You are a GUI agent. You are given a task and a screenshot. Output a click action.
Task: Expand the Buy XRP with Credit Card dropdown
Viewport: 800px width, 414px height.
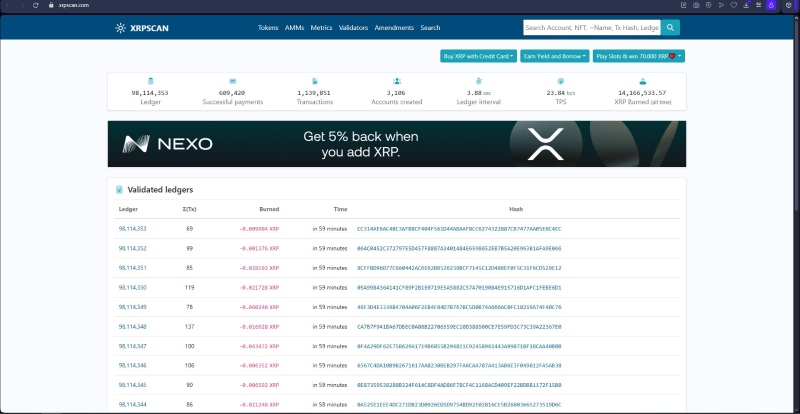point(479,56)
